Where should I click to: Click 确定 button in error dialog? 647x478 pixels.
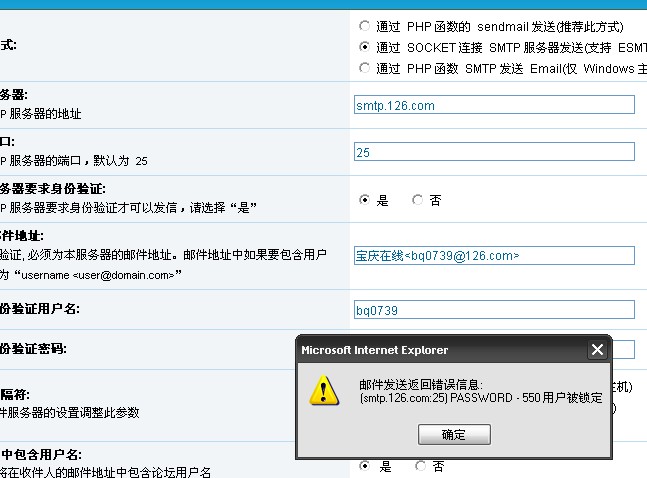[x=454, y=435]
